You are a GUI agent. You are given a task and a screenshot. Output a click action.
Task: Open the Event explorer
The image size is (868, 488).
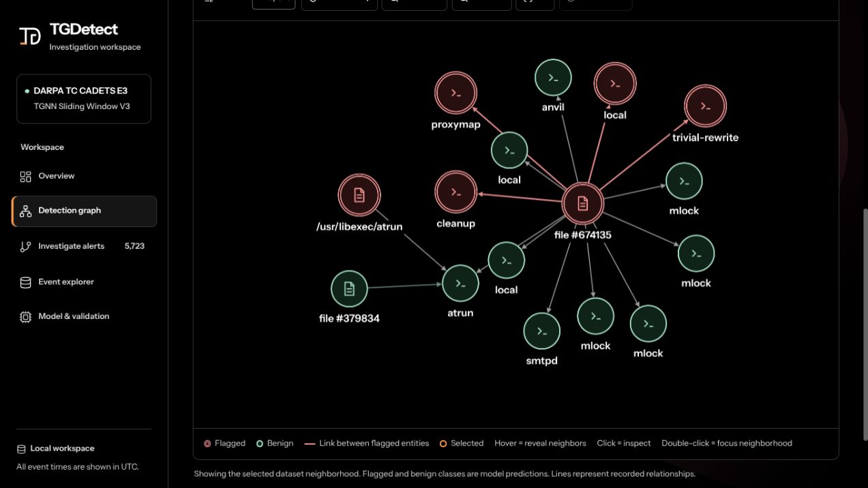point(84,282)
